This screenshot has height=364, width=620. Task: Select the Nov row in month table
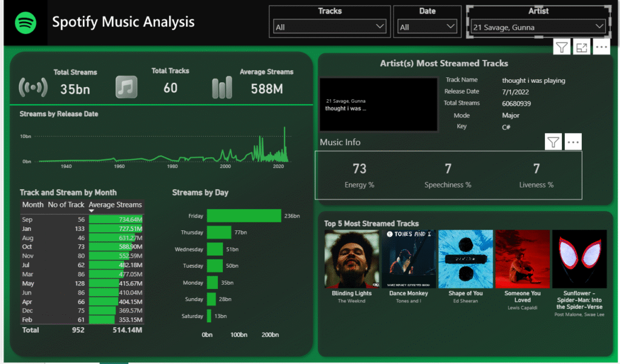point(82,256)
